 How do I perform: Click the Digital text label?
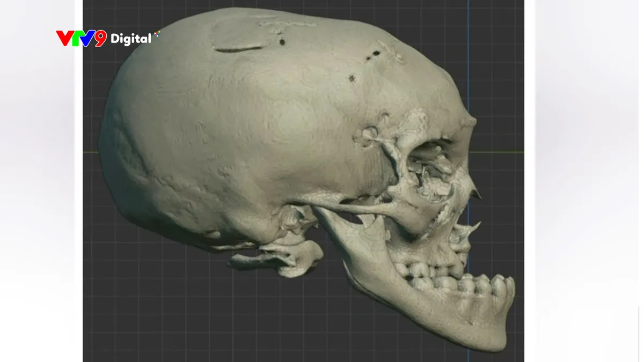tap(130, 39)
